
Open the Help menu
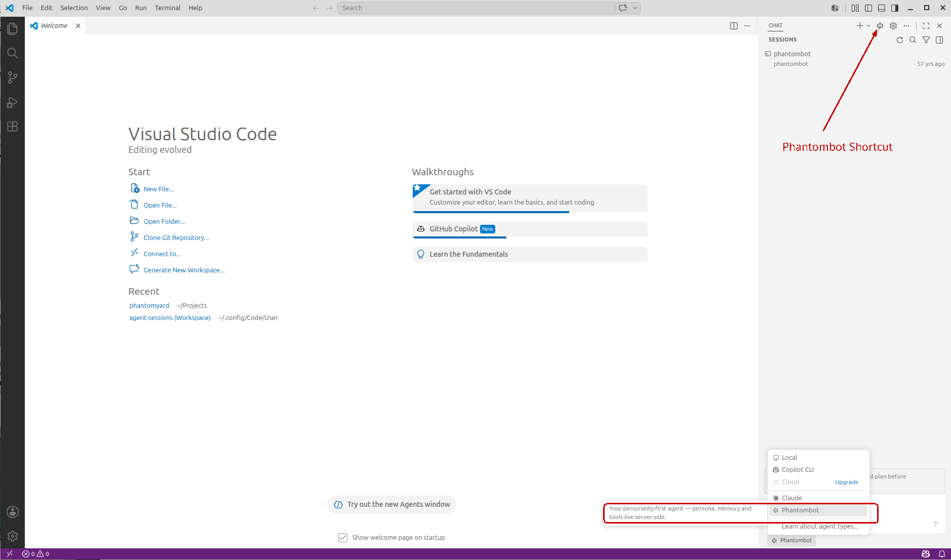pyautogui.click(x=195, y=8)
